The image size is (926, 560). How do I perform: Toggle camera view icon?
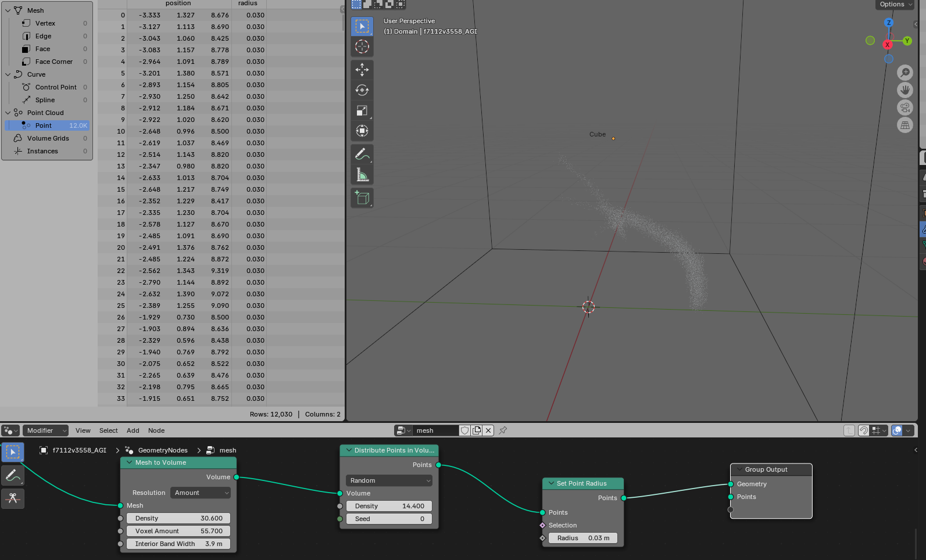pyautogui.click(x=905, y=107)
